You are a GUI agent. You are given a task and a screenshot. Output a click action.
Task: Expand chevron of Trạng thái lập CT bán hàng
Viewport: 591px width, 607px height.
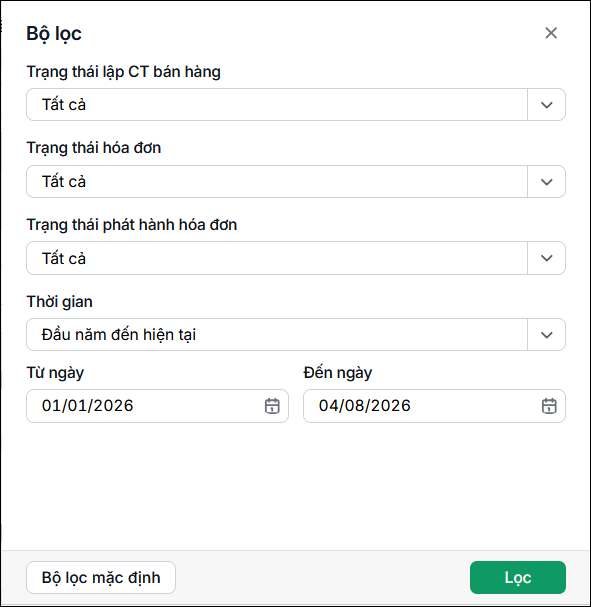click(x=546, y=105)
